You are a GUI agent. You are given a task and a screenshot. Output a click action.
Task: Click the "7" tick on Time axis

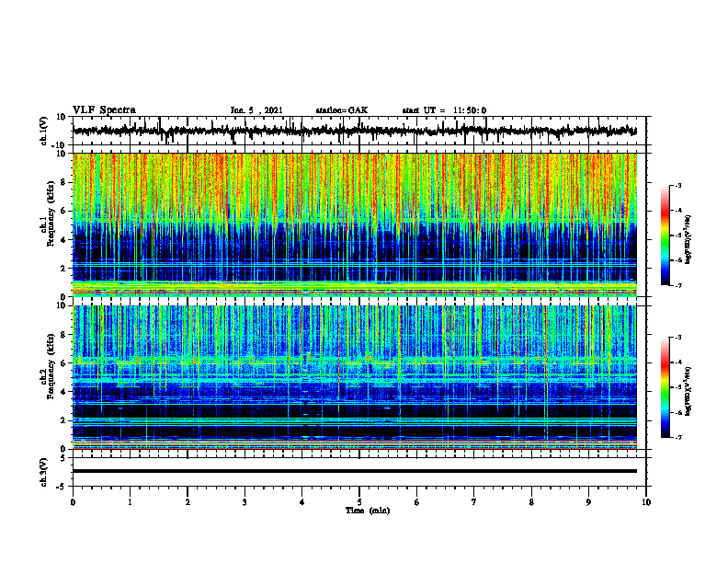pos(474,502)
